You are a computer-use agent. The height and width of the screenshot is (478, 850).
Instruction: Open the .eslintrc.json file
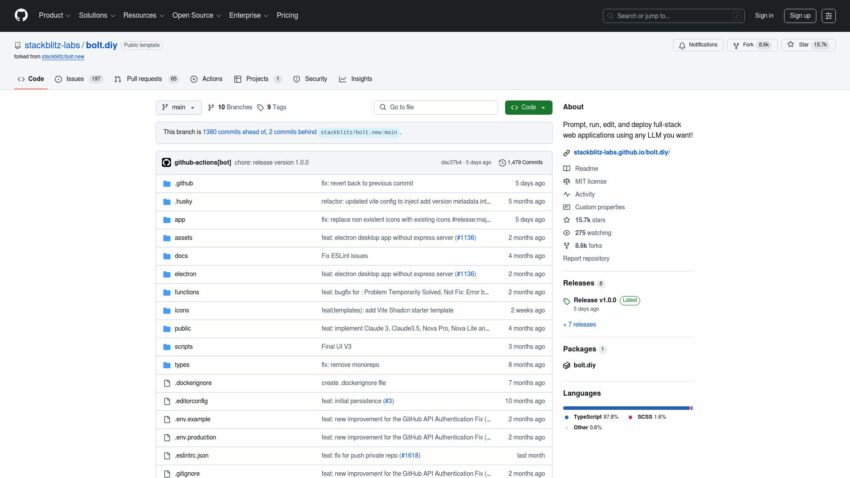tap(191, 456)
